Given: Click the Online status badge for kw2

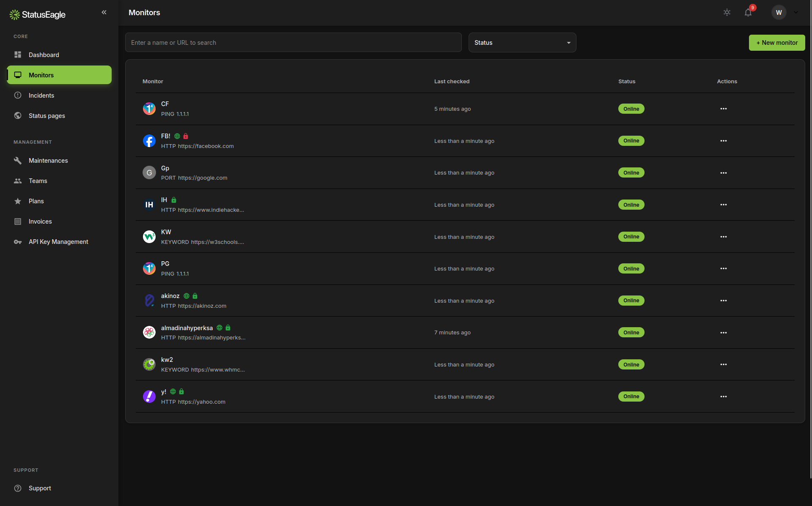Looking at the screenshot, I should pos(631,364).
